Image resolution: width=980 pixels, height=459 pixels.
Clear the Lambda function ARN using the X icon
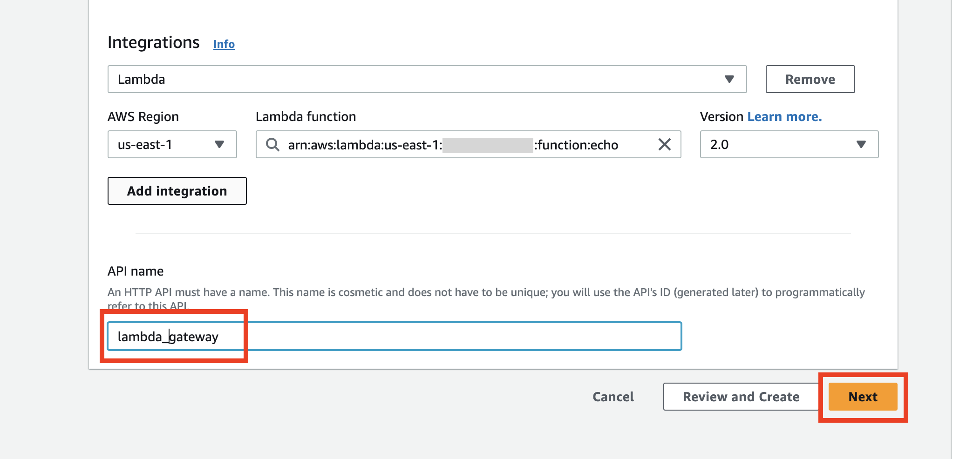point(665,145)
